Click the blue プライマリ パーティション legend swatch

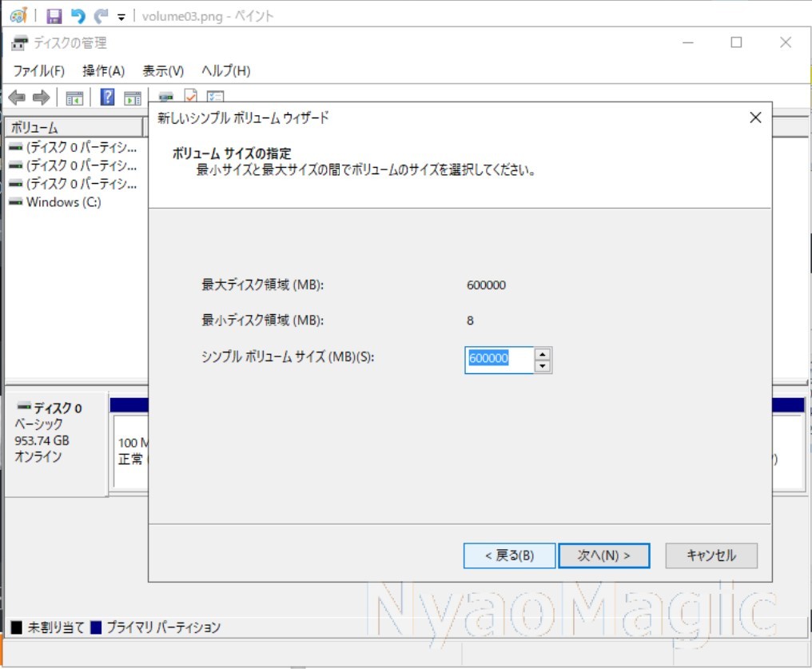pos(95,627)
